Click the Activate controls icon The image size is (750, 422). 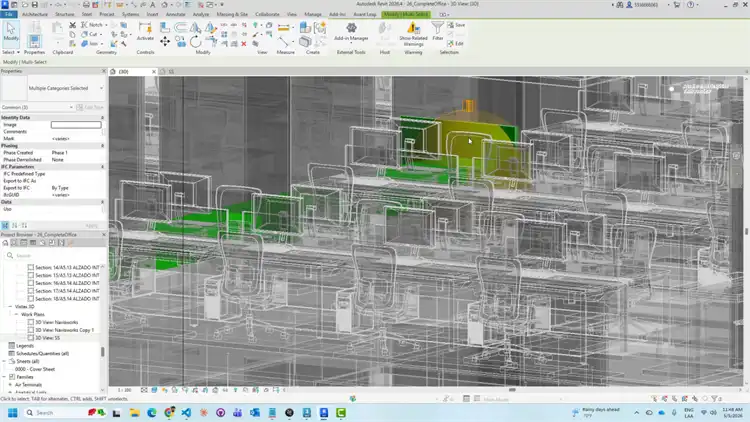click(x=145, y=32)
